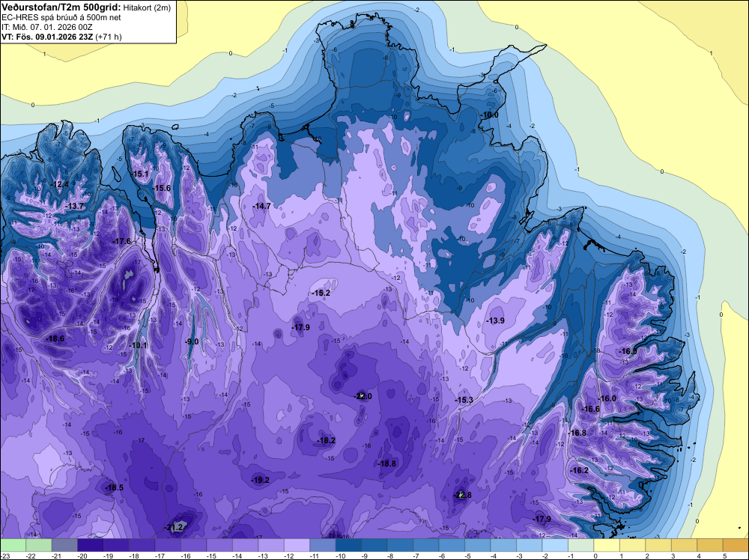Click the -20 label in the color legend
The width and height of the screenshot is (749, 560).
pyautogui.click(x=82, y=556)
